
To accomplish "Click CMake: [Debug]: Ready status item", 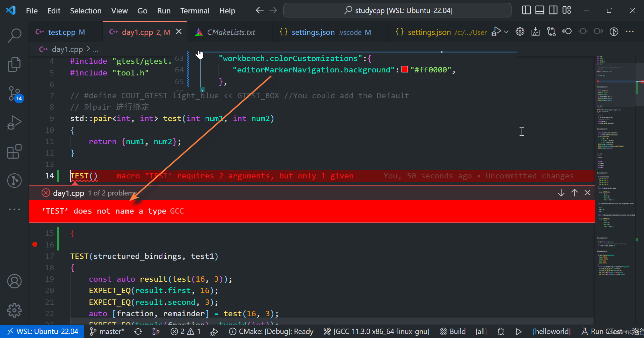I will point(271,331).
